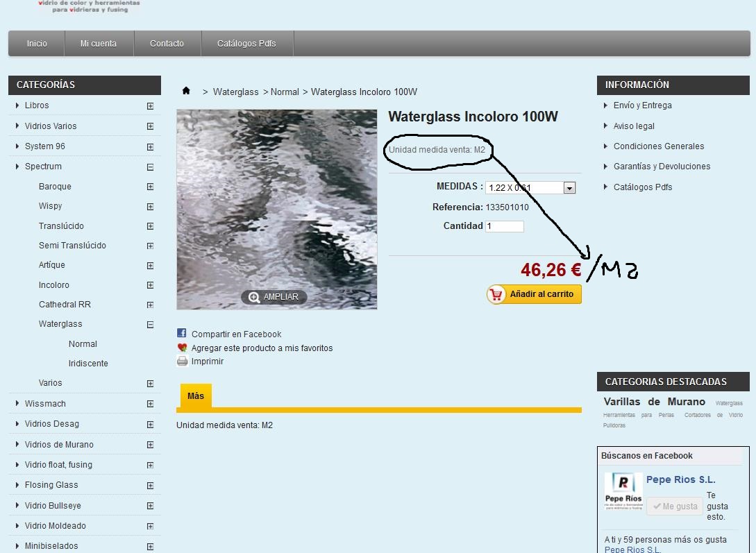Open the Vidrios de Murano category

click(x=59, y=445)
